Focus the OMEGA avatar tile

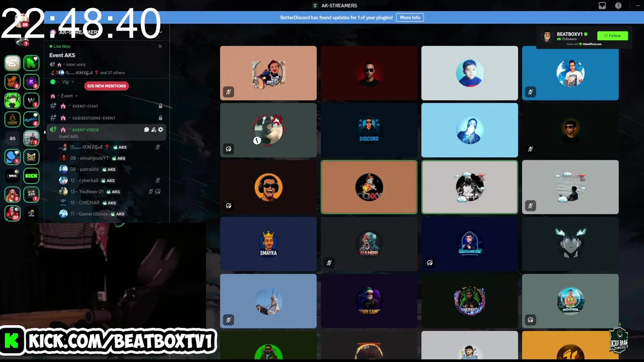[x=268, y=73]
